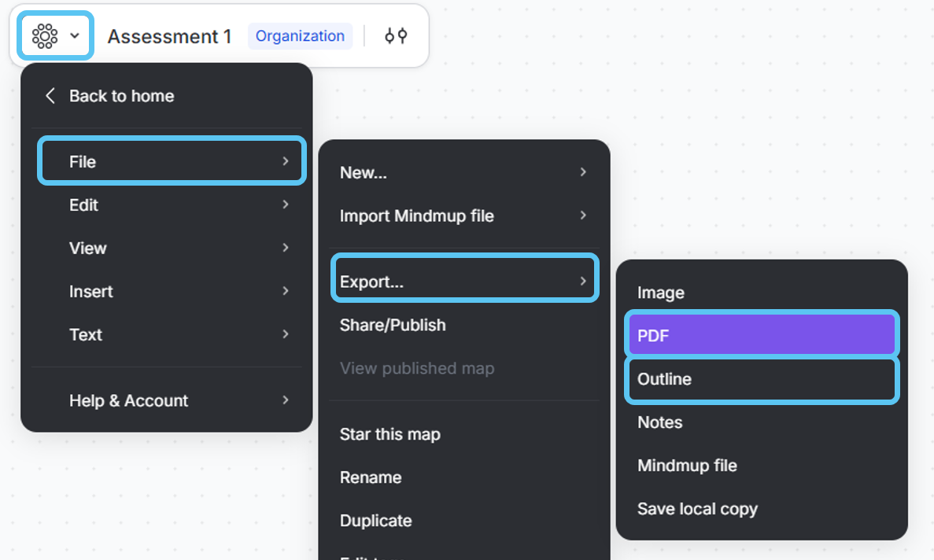Go back using the left arrow icon
This screenshot has width=934, height=560.
pos(50,96)
